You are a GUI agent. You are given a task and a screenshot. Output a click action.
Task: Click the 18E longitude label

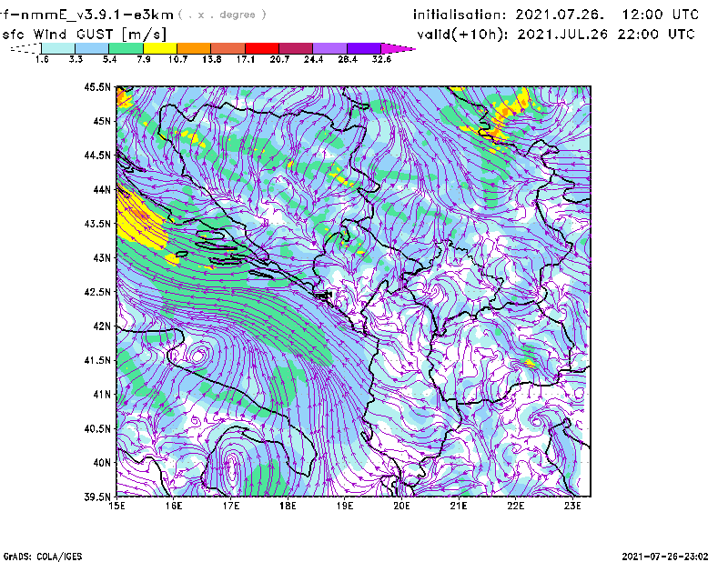point(288,506)
